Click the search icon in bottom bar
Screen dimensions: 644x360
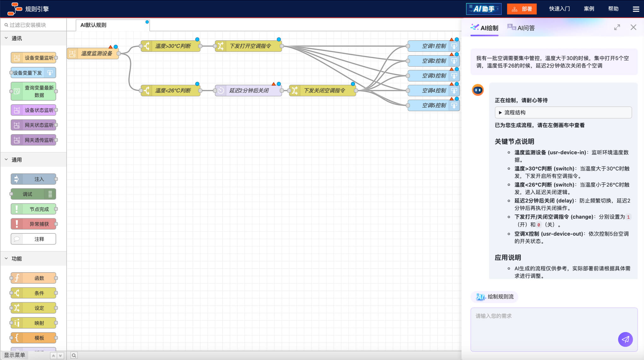74,355
